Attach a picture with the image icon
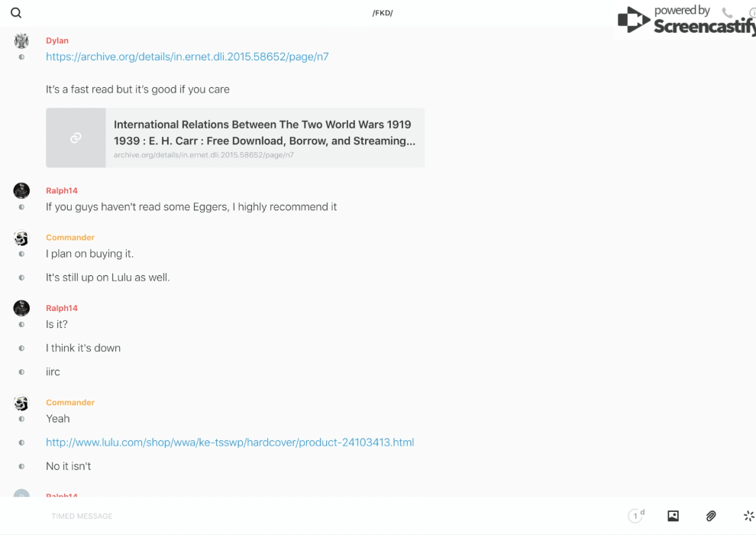Viewport: 756px width, 535px height. [673, 516]
